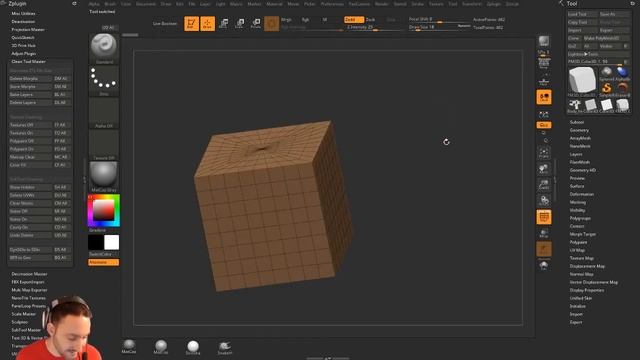The width and height of the screenshot is (640, 360).
Task: Click the Load Tool button
Action: [x=582, y=14]
